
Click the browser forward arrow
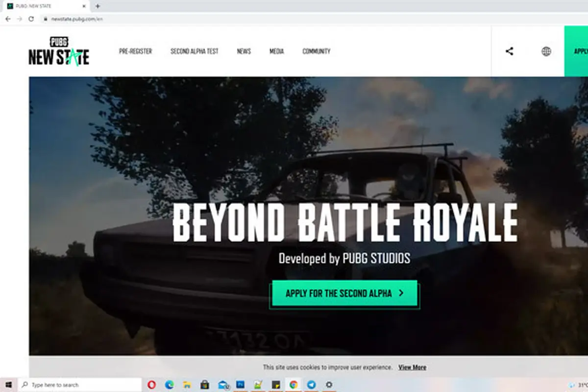pos(20,19)
